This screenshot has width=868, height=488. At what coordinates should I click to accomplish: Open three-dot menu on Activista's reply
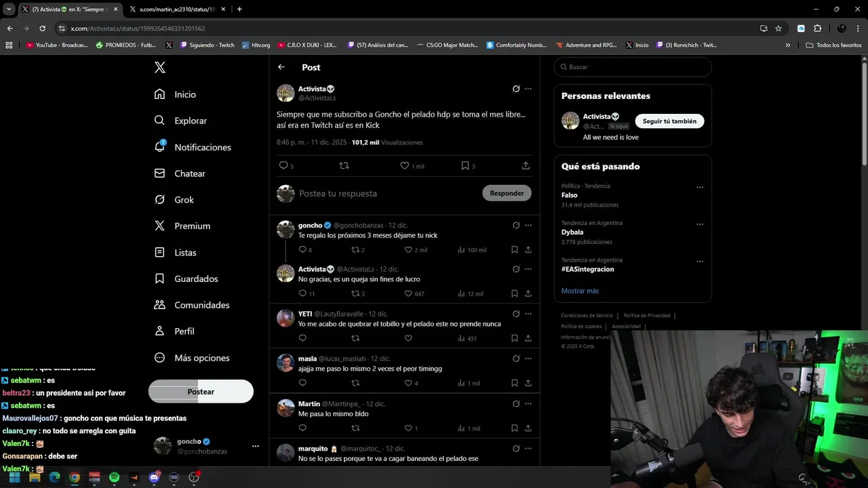coord(528,269)
